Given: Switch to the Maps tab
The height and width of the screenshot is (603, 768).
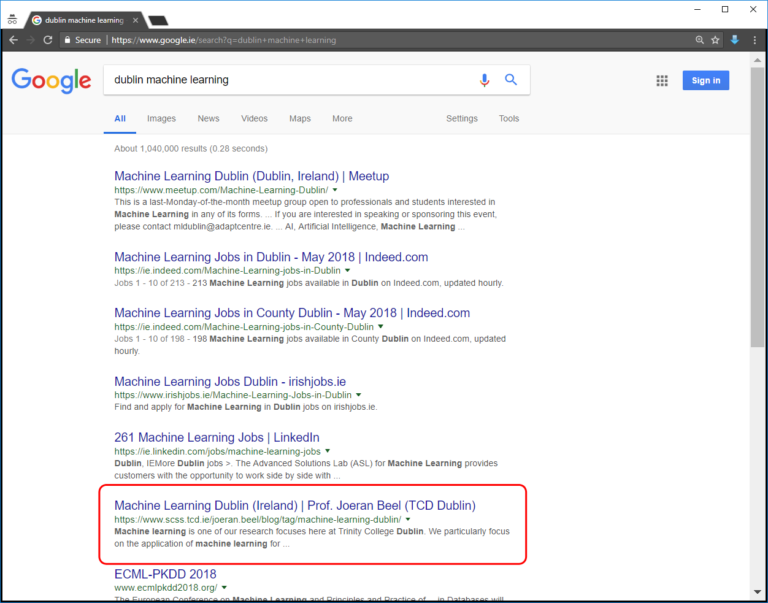Looking at the screenshot, I should pos(300,119).
